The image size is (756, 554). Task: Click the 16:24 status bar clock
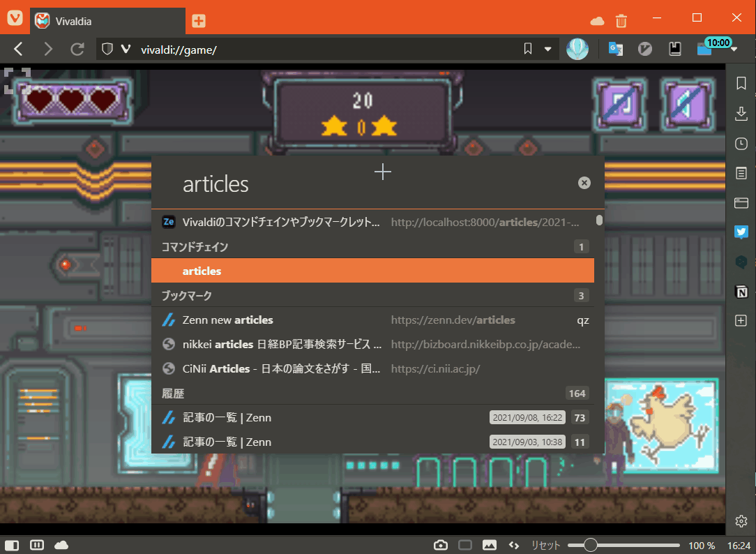[739, 546]
